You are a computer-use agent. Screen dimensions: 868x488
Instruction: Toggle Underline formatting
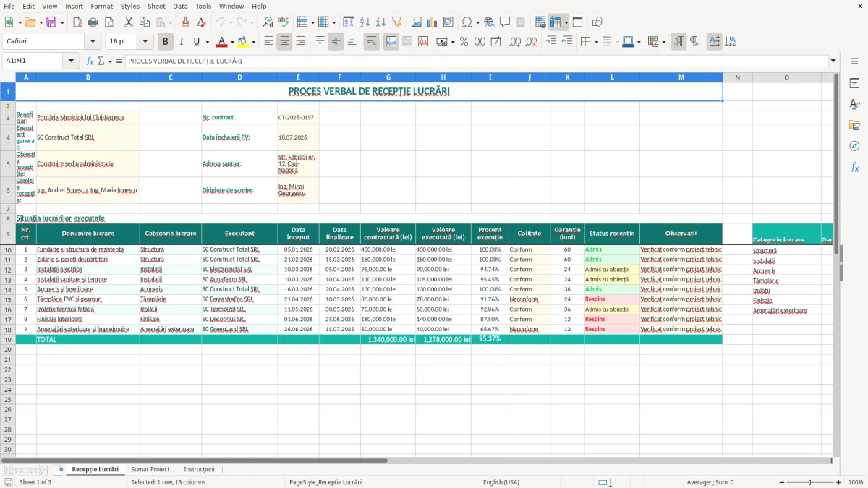click(x=196, y=42)
